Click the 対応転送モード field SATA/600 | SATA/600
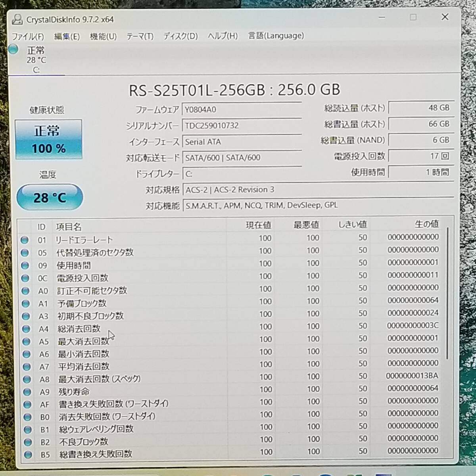 (x=242, y=157)
